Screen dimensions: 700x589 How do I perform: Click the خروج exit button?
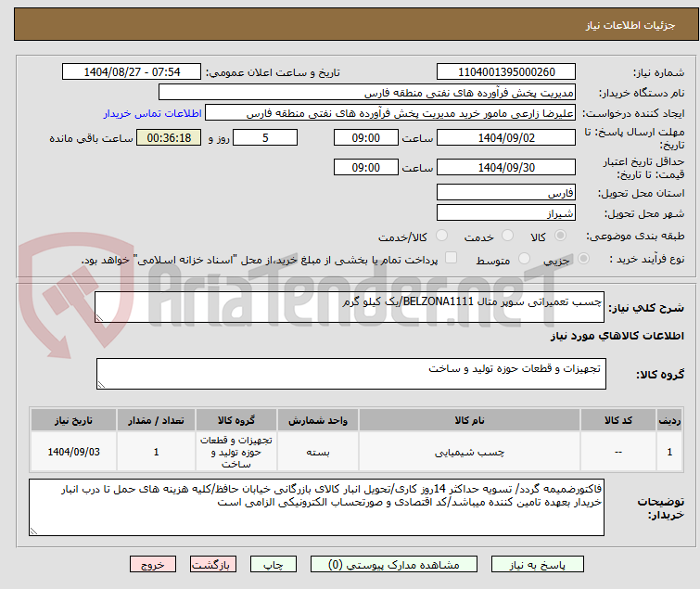click(153, 565)
